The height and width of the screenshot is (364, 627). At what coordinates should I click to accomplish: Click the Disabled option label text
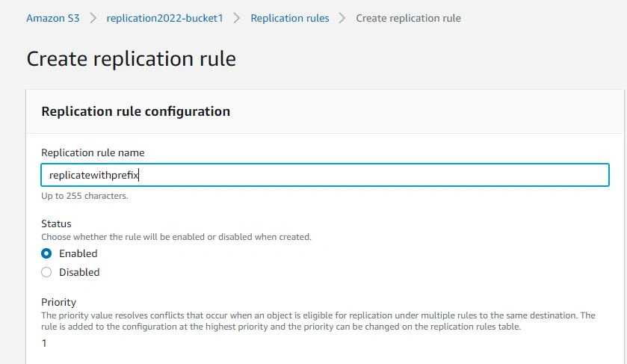[79, 272]
